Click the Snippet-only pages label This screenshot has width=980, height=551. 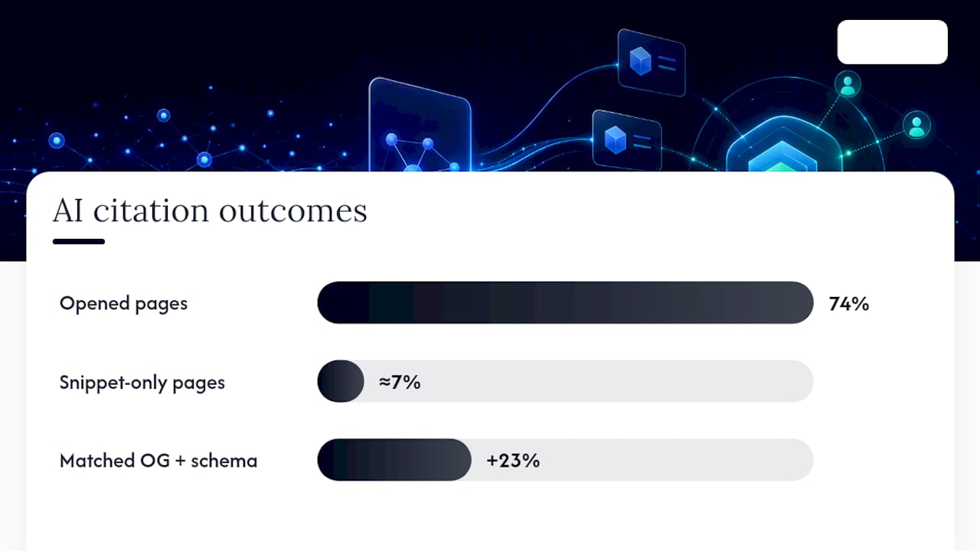click(x=142, y=383)
